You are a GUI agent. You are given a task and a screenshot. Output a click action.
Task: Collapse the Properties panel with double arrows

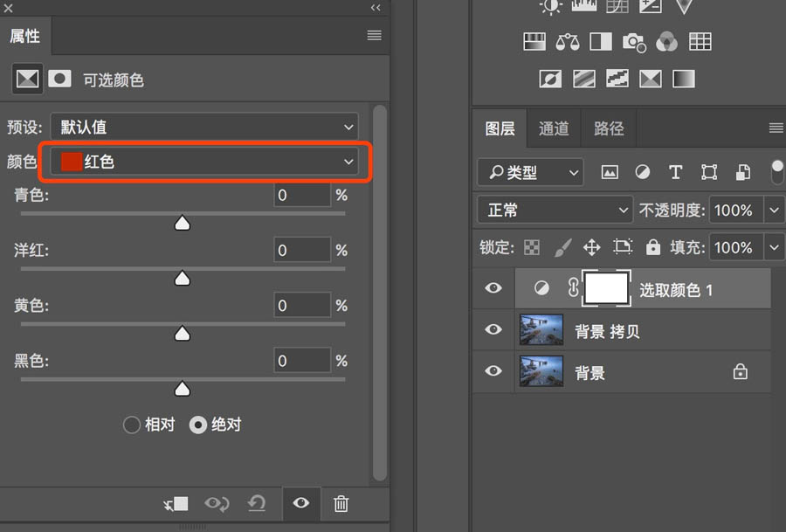[x=376, y=8]
